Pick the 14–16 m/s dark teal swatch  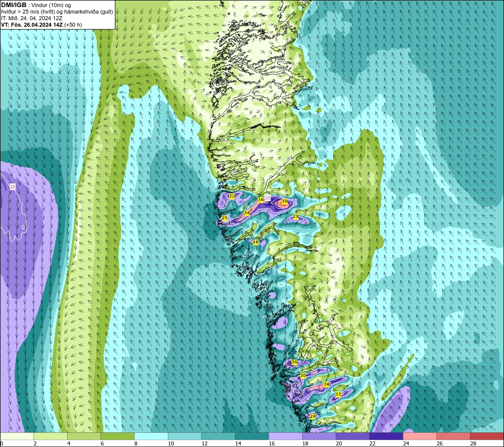click(251, 436)
